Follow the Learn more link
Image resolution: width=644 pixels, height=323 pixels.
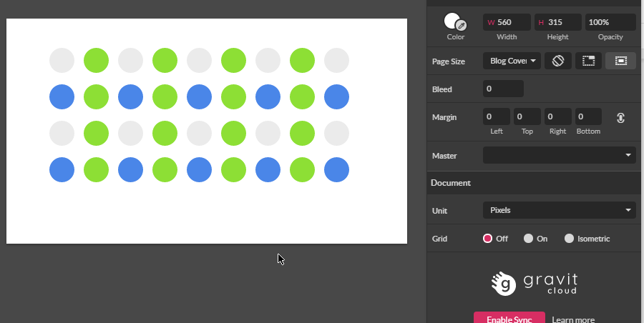(x=573, y=319)
